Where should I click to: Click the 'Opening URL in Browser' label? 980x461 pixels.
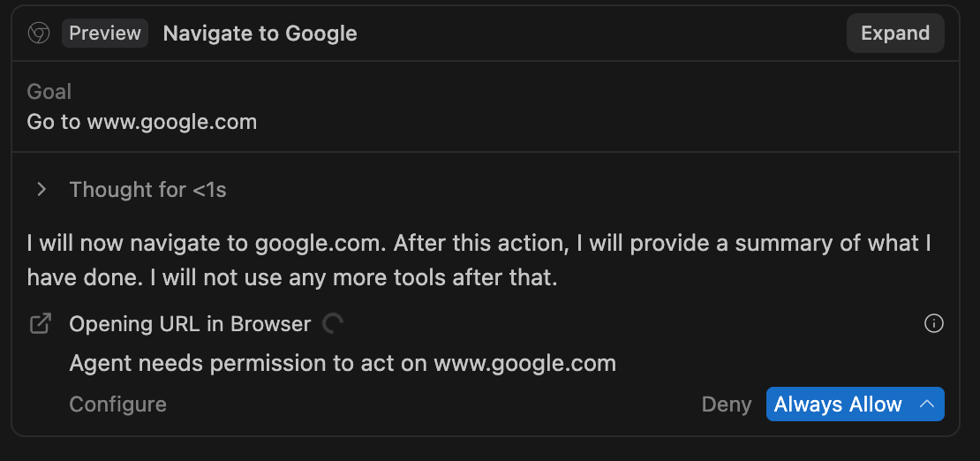point(190,324)
